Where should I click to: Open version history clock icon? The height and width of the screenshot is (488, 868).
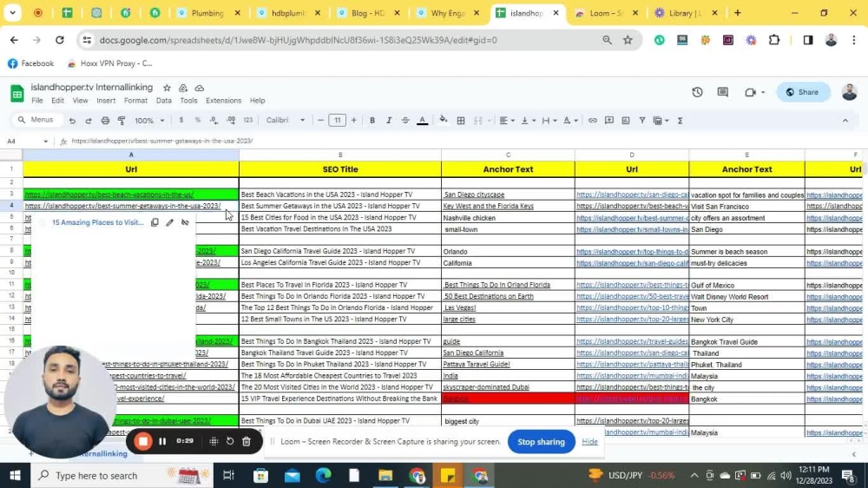697,92
